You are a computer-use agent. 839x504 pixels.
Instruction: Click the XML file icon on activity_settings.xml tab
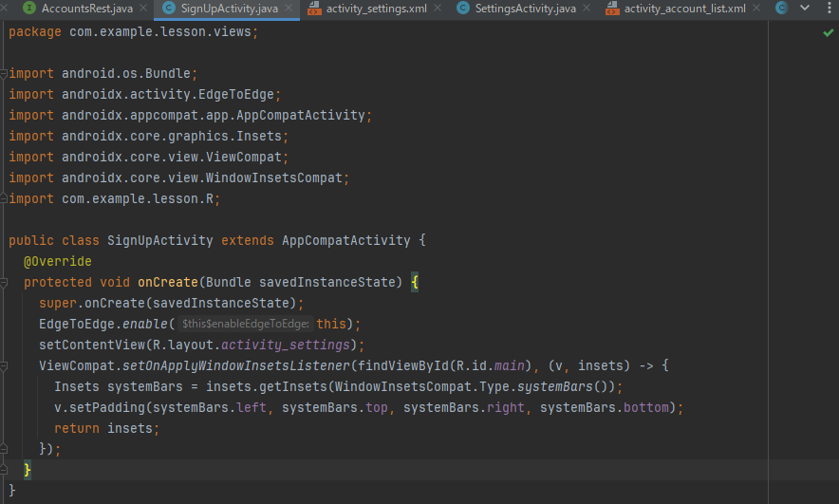click(x=314, y=8)
